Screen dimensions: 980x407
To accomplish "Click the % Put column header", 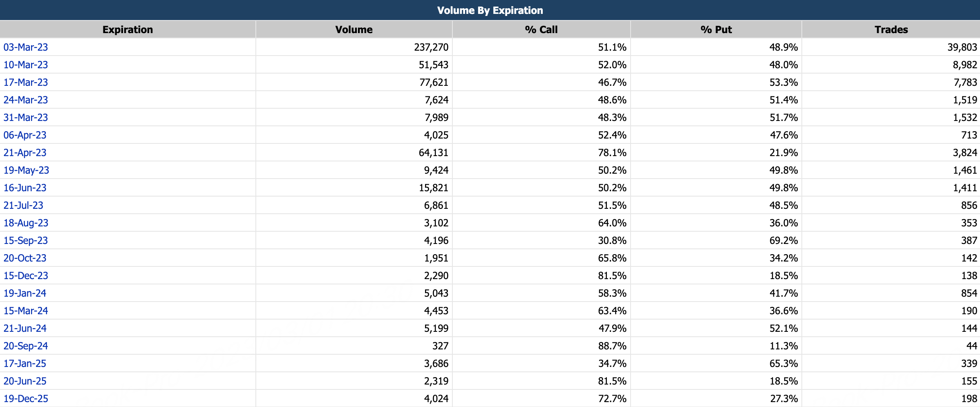I will tap(716, 29).
